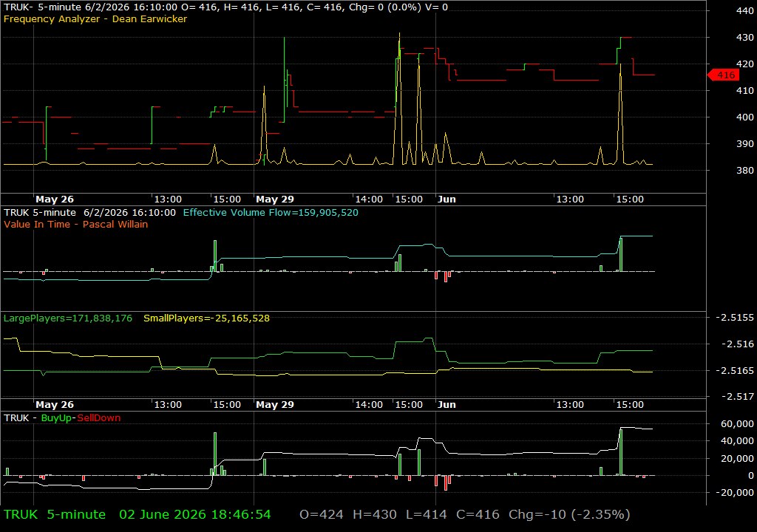Click the green BuyUp legend word
Viewport: 757px width, 532px height.
click(56, 417)
